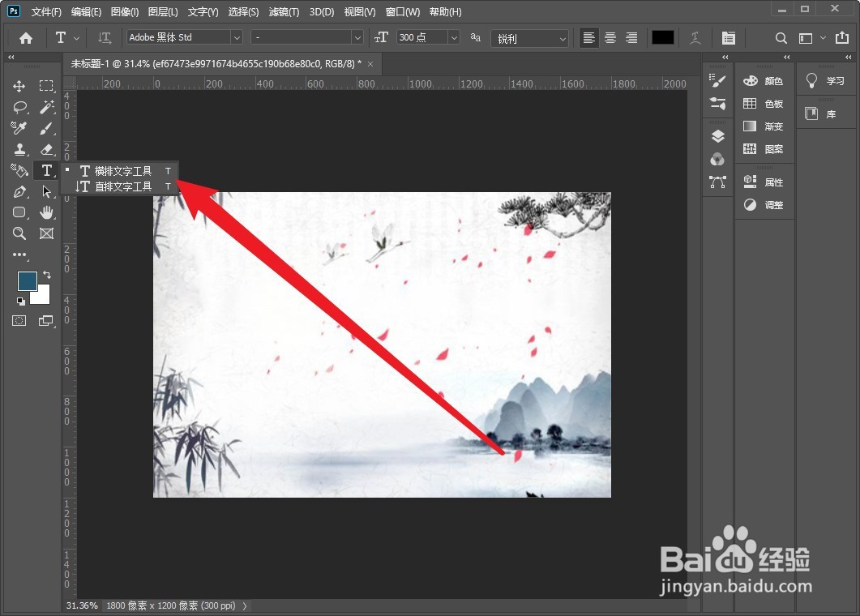Open the Type tool preset picker arrow
Screen dimensions: 860x616
click(x=77, y=38)
